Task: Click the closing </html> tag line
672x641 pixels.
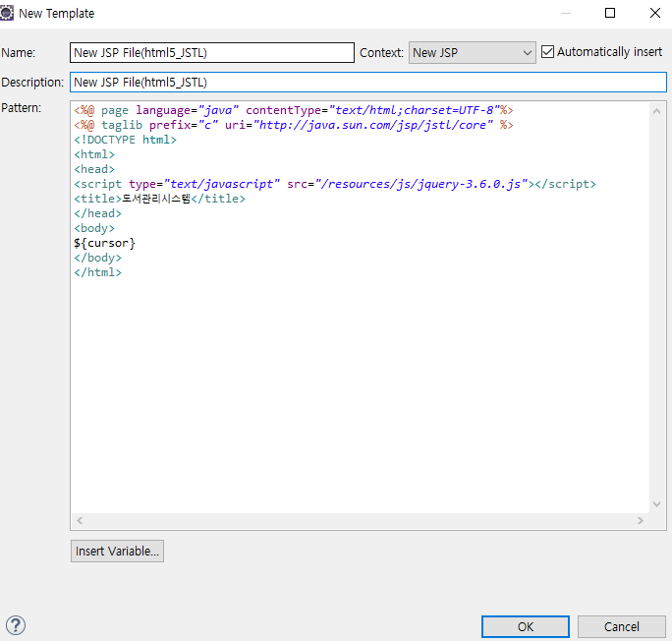Action: pyautogui.click(x=97, y=272)
